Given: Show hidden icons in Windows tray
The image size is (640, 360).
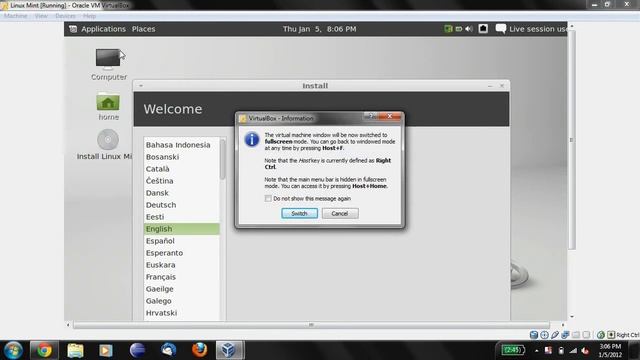Looking at the screenshot, I should (536, 351).
